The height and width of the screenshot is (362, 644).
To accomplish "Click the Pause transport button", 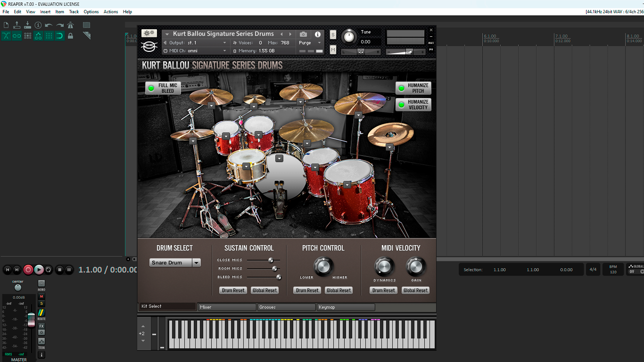I will pos(69,270).
